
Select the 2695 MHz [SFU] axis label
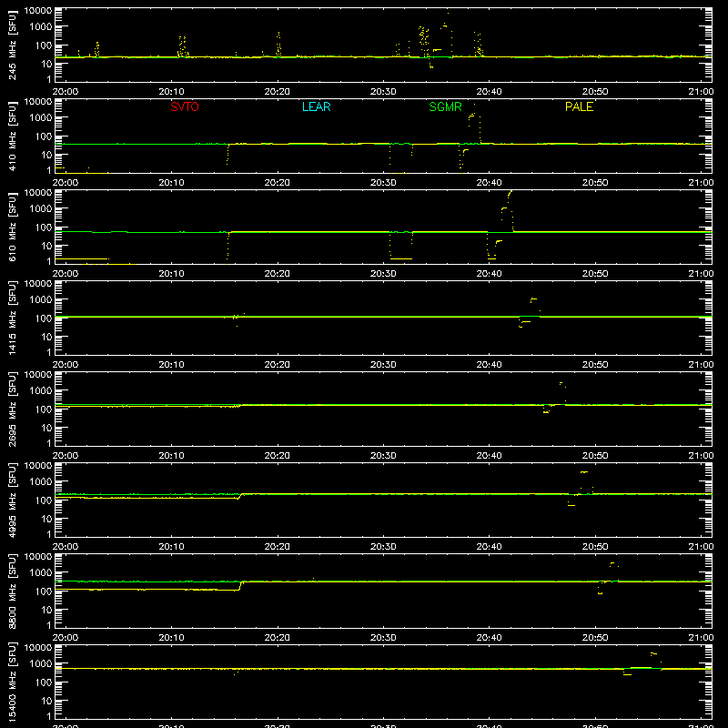point(13,409)
